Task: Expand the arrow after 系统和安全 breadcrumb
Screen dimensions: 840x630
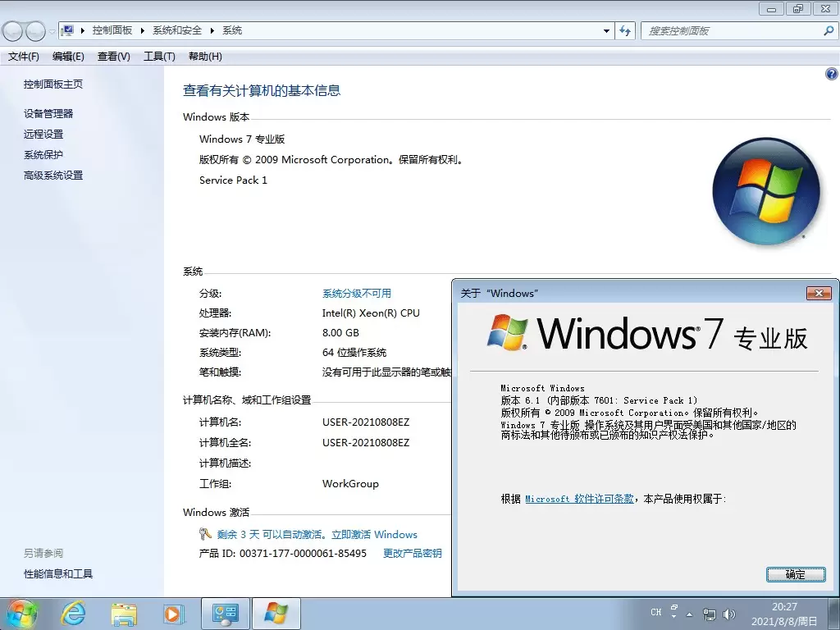Action: tap(212, 30)
